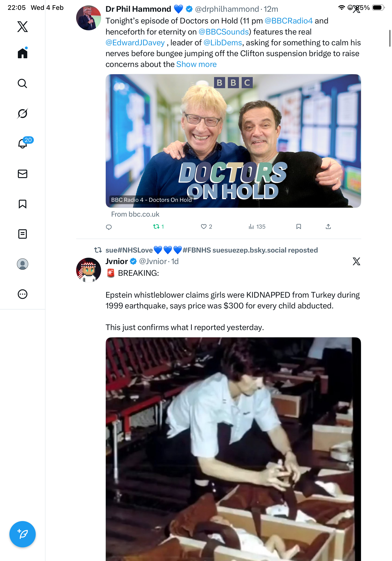Viewport: 392px width, 561px height.
Task: Open Grok actions on Jvnior's post
Action: pyautogui.click(x=356, y=261)
